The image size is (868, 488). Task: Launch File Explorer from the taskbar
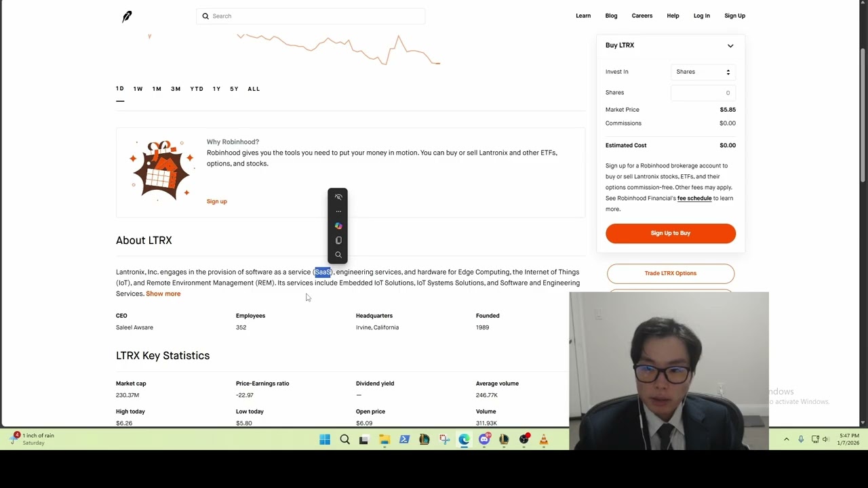coord(384,440)
